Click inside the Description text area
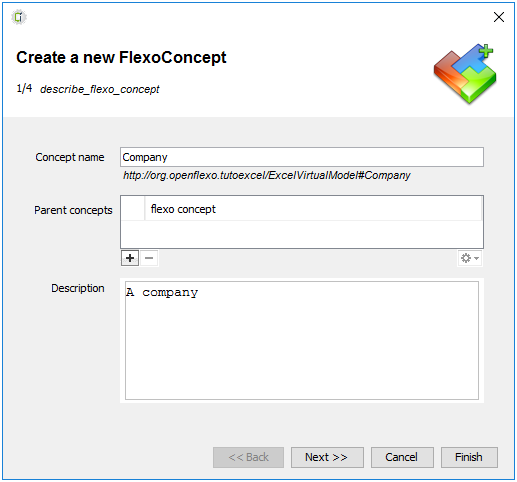 (302, 340)
